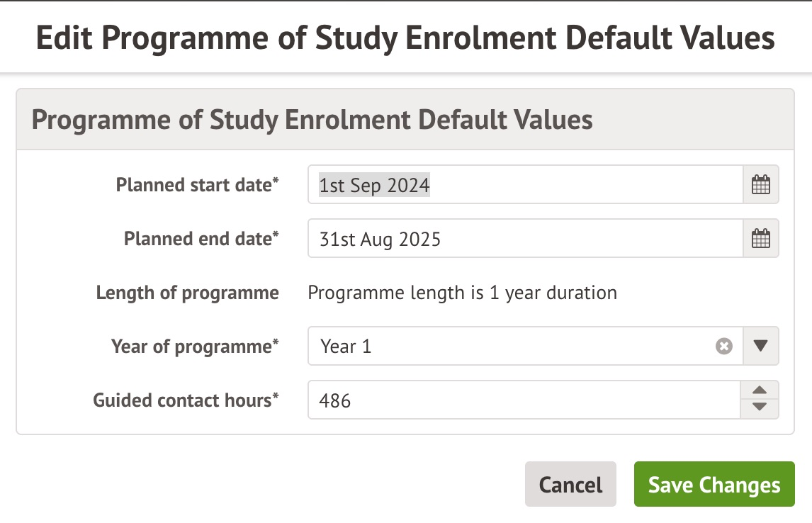This screenshot has height=523, width=812.
Task: Click the Save Changes button
Action: (x=714, y=485)
